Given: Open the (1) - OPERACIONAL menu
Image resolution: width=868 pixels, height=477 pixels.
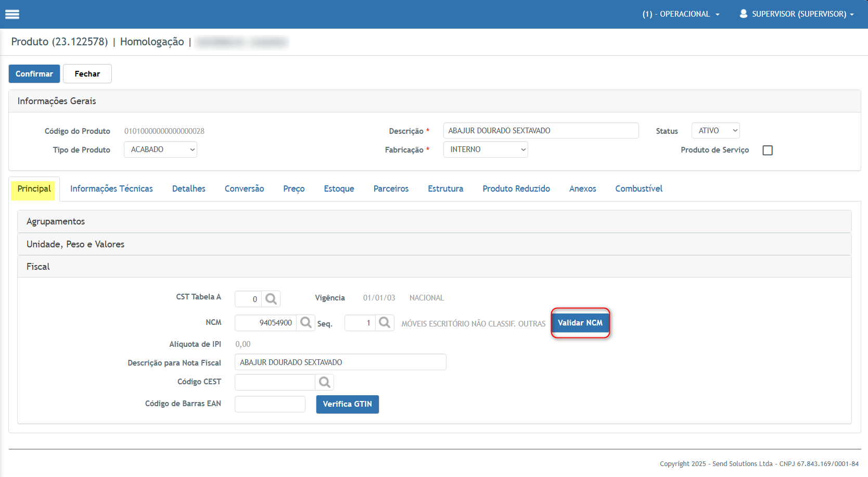Looking at the screenshot, I should [681, 14].
